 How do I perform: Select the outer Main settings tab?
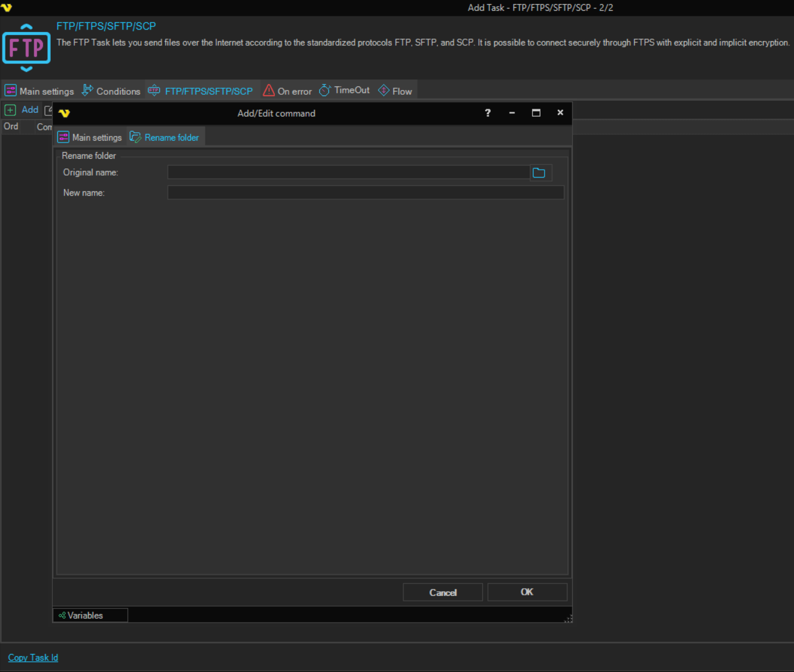(40, 91)
